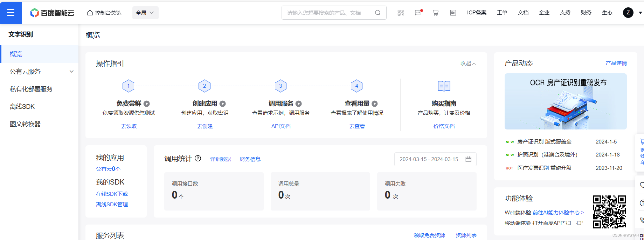Image resolution: width=644 pixels, height=240 pixels.
Task: Open the 资源列表 link
Action: 466,235
